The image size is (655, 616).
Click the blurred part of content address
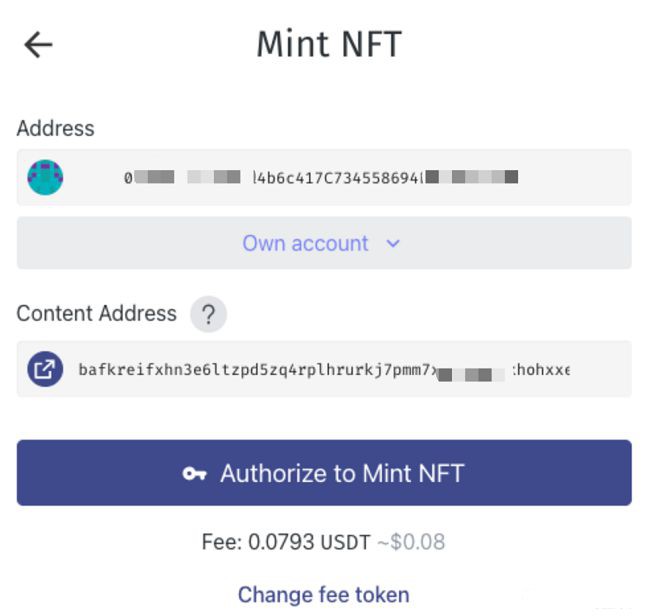(472, 371)
